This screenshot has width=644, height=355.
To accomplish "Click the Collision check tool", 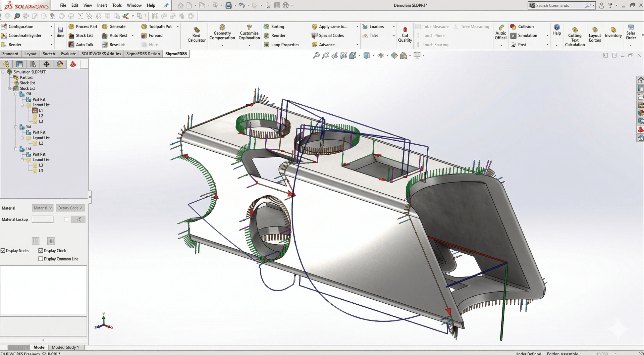I will pyautogui.click(x=522, y=27).
